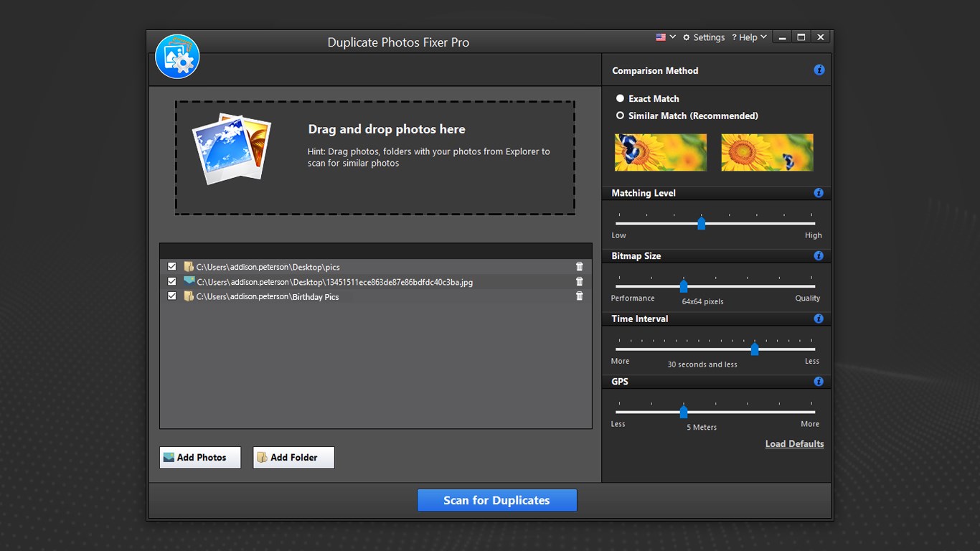The height and width of the screenshot is (551, 980).
Task: Start Scan for Duplicates
Action: click(x=496, y=501)
